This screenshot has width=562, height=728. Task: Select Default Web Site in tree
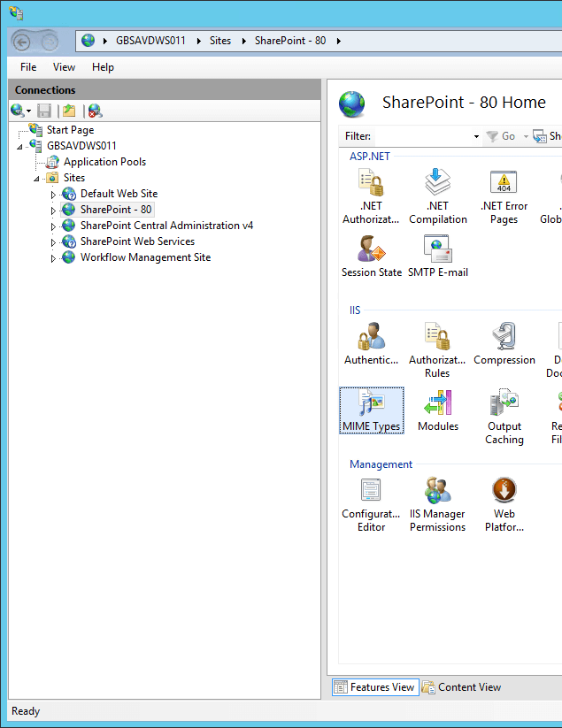119,194
